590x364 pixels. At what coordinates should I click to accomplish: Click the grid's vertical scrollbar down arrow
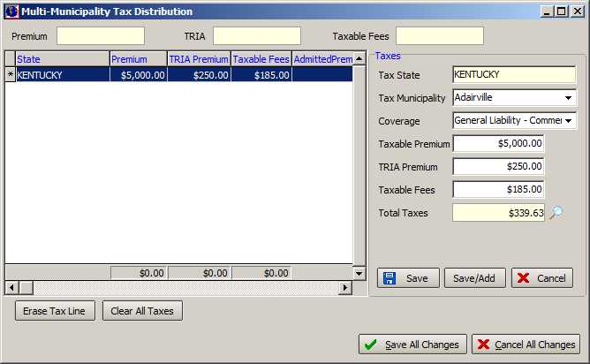[359, 274]
